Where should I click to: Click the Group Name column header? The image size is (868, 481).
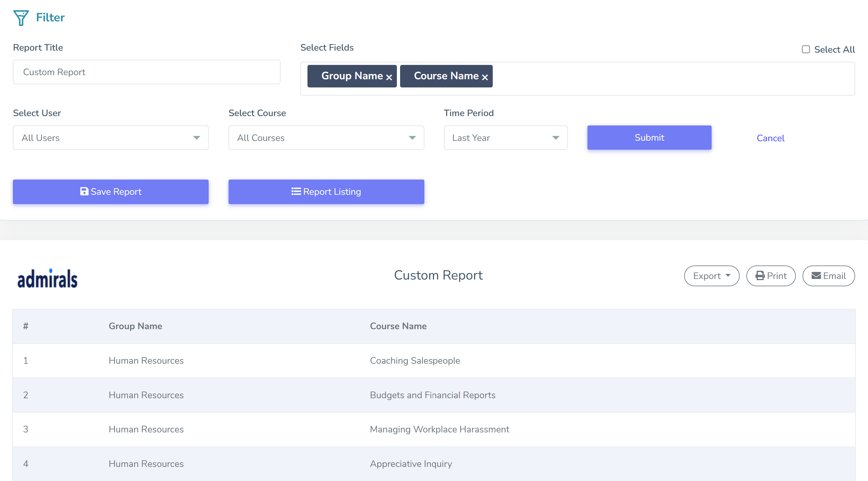135,326
